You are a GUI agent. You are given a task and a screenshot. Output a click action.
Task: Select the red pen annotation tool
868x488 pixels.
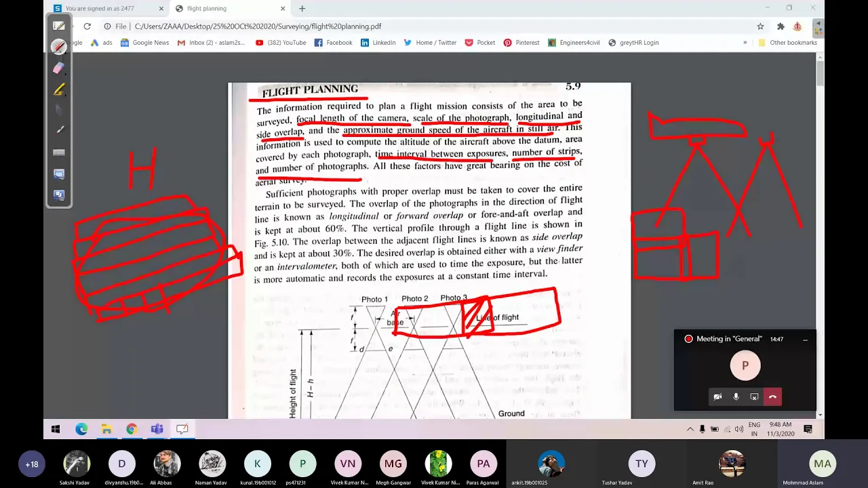tap(59, 47)
